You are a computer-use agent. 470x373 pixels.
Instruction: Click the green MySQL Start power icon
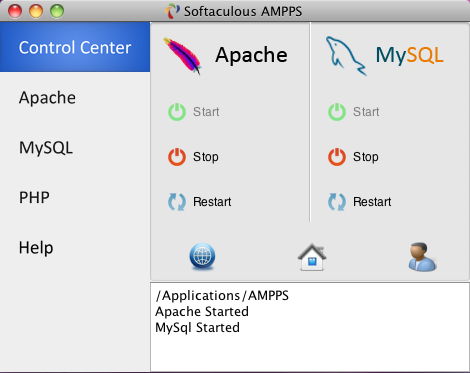point(337,112)
